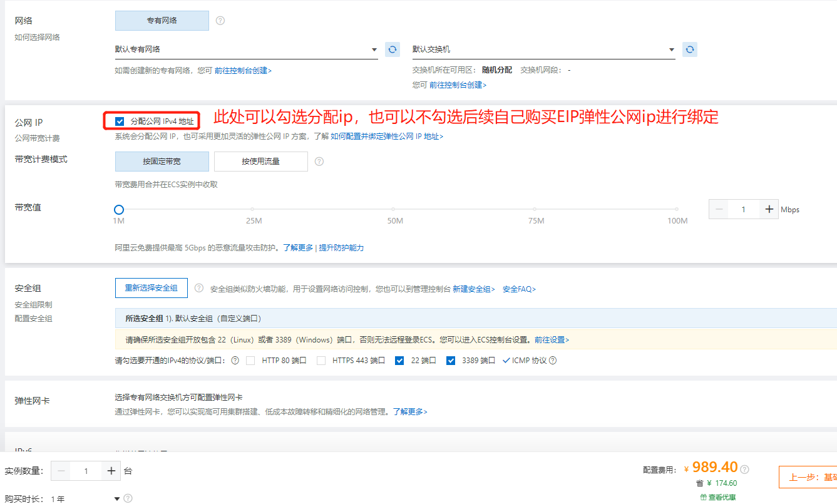Increase 实例数量 with plus button
The image size is (837, 504).
point(111,471)
